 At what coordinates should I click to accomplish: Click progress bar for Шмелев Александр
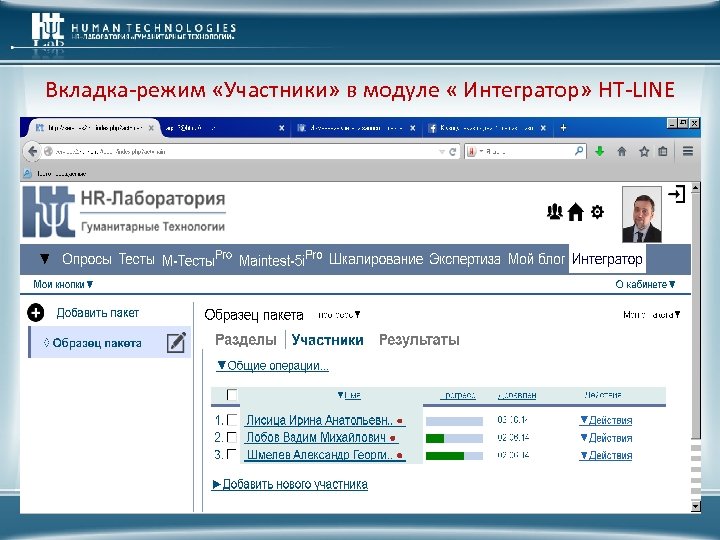(x=454, y=456)
